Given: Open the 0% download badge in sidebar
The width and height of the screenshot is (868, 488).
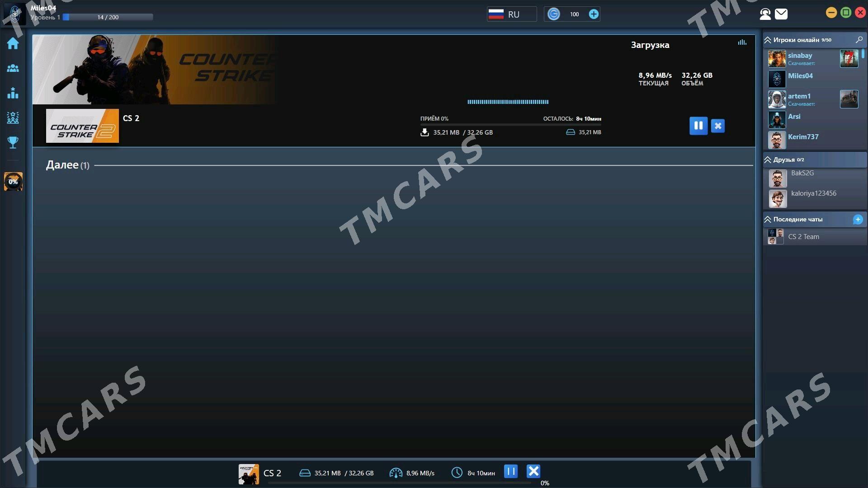Looking at the screenshot, I should pos(13,182).
